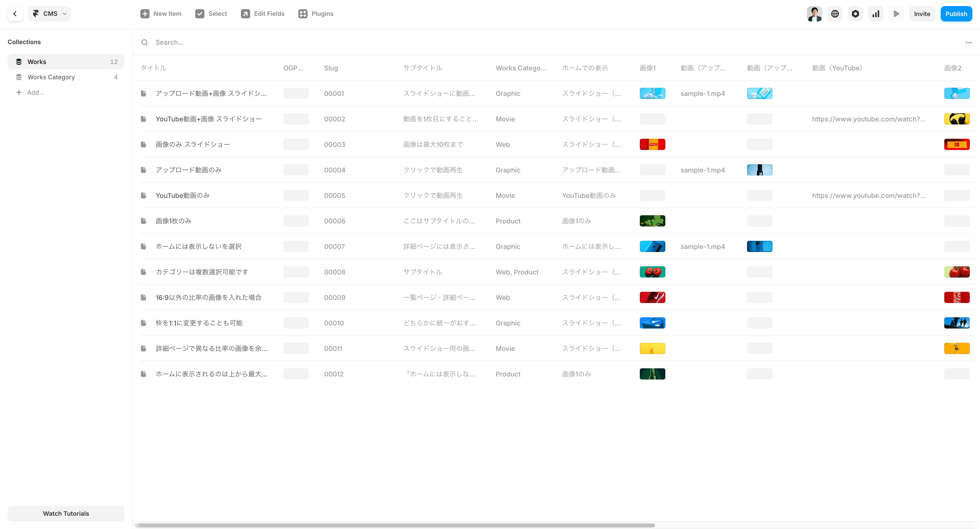Viewport: 980px width, 529px height.
Task: Open item 枠を1:1に変更することも可能
Action: tap(199, 322)
